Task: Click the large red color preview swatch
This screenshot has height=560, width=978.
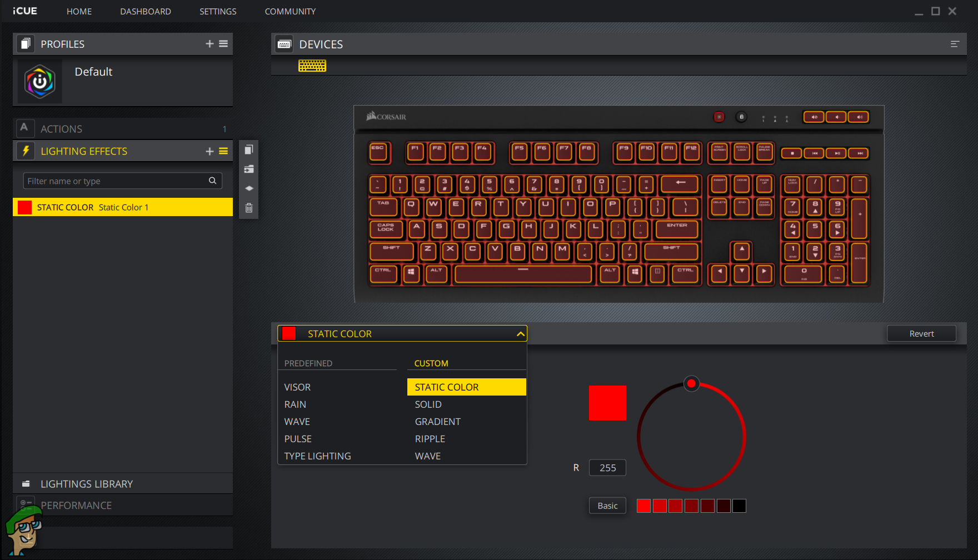Action: [x=607, y=403]
